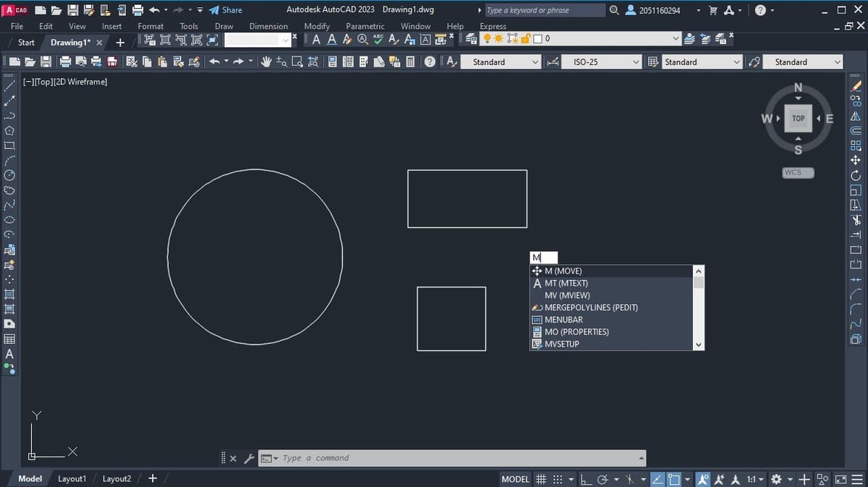The image size is (868, 487).
Task: Select the Line tool in left toolbar
Action: pos(9,85)
